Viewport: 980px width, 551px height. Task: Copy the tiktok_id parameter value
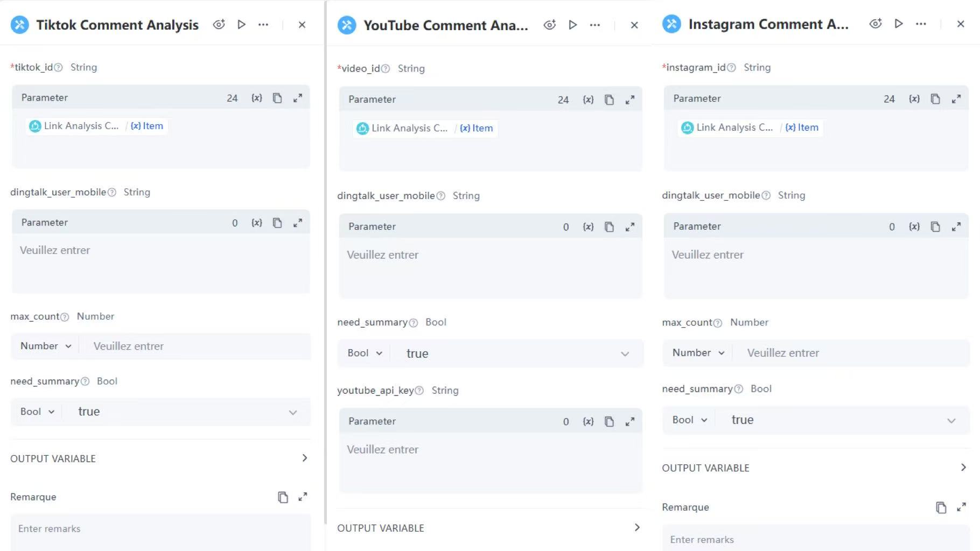tap(277, 98)
